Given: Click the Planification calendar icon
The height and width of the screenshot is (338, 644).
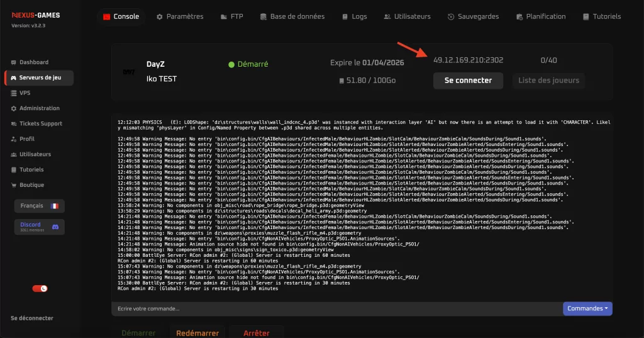Looking at the screenshot, I should tap(519, 17).
